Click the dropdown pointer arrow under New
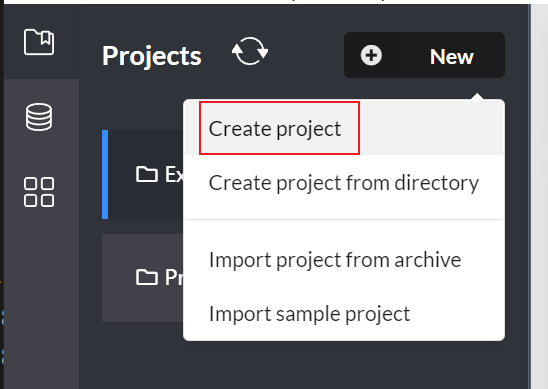The height and width of the screenshot is (389, 548). point(477,96)
